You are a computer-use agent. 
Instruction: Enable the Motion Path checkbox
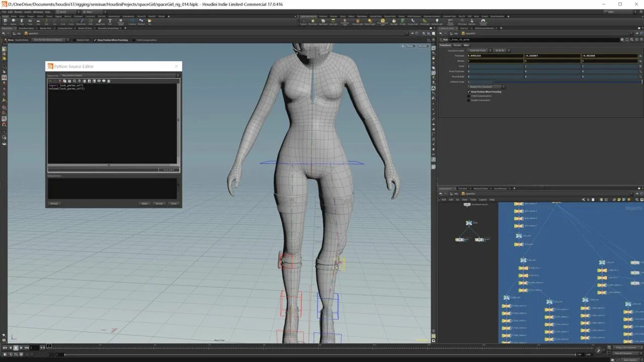click(75, 40)
